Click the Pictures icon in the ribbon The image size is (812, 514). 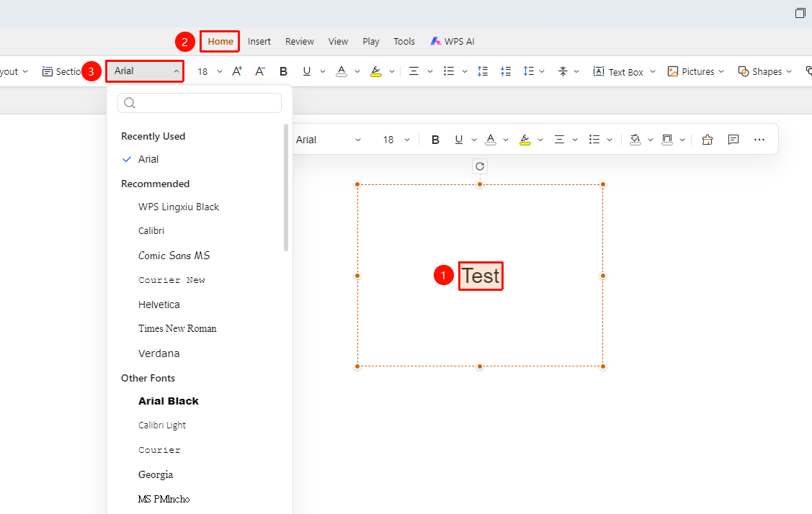tap(673, 71)
